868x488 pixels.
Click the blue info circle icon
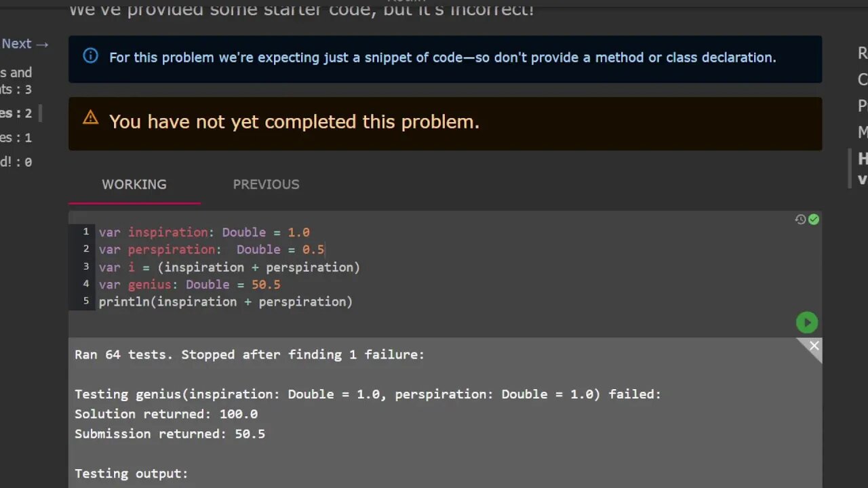(x=90, y=56)
